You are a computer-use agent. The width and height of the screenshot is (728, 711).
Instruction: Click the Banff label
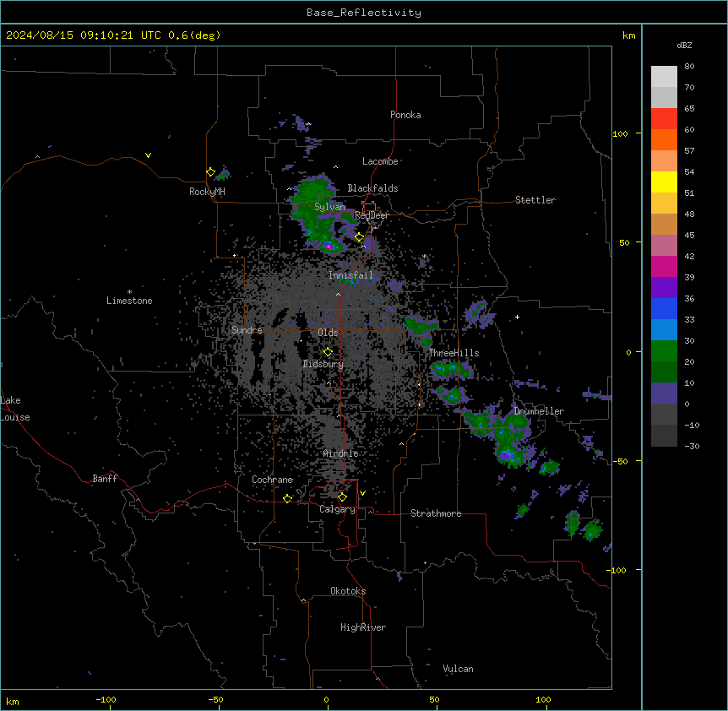(105, 479)
